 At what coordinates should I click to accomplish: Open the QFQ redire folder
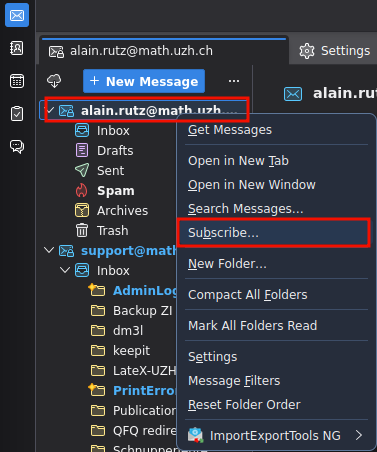coord(144,431)
